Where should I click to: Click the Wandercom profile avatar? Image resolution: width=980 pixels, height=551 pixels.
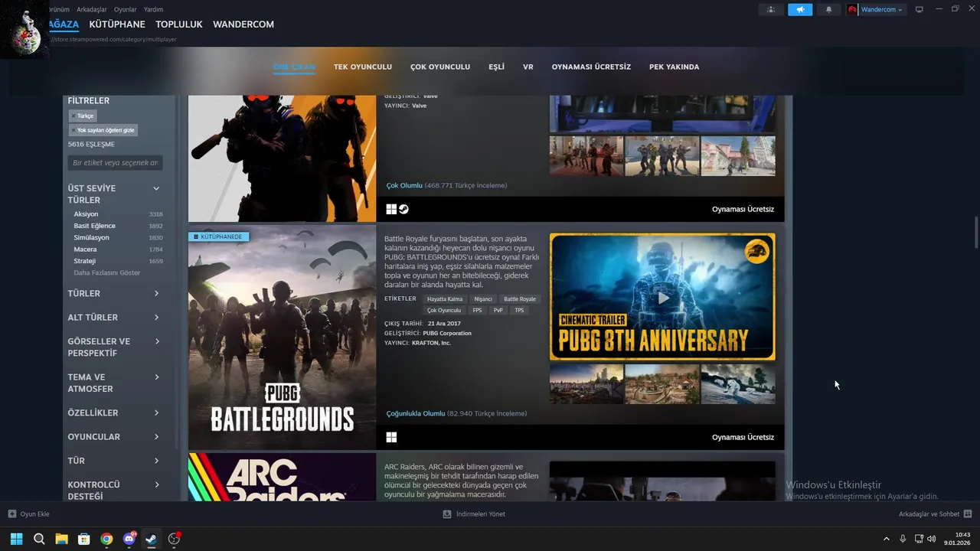coord(852,9)
